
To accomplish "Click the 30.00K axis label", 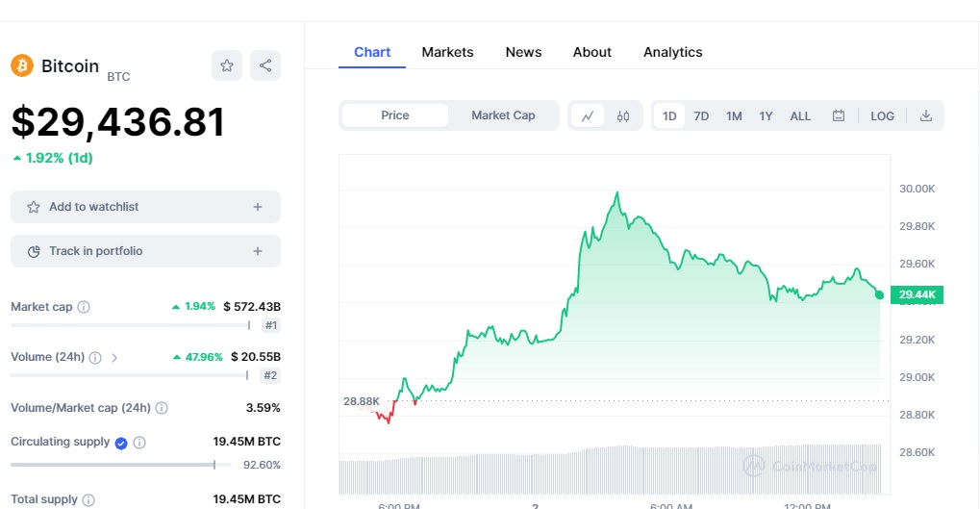I will pos(917,189).
